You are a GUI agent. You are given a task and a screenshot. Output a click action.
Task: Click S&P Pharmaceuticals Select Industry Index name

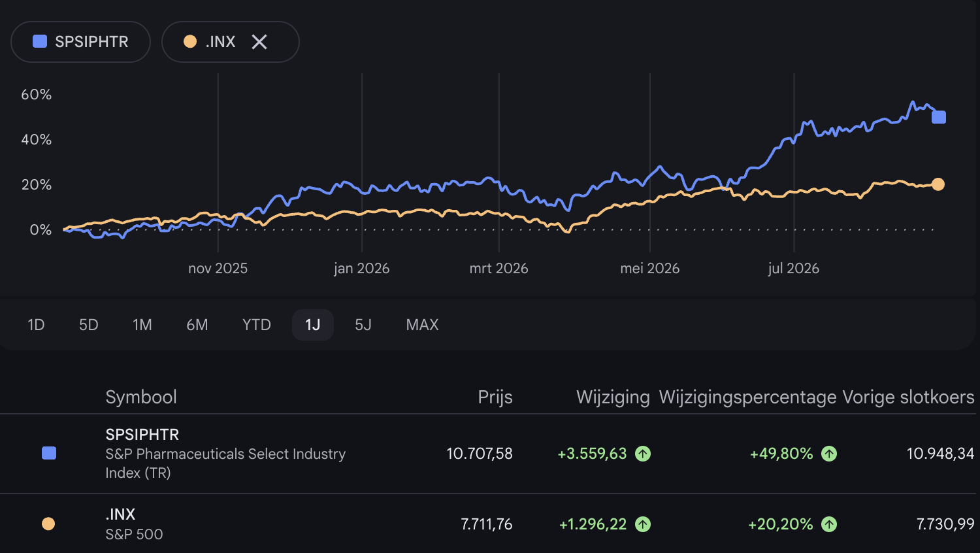coord(225,463)
